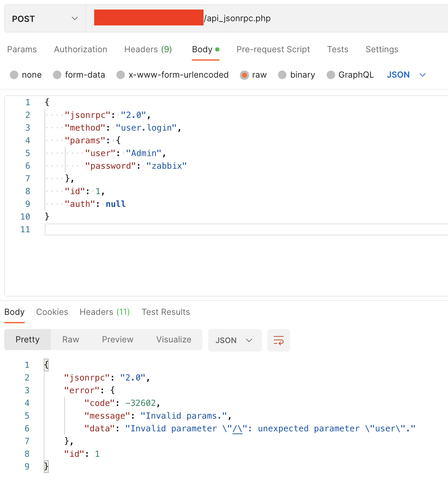Open the POST method dropdown
448x485 pixels.
coord(45,19)
